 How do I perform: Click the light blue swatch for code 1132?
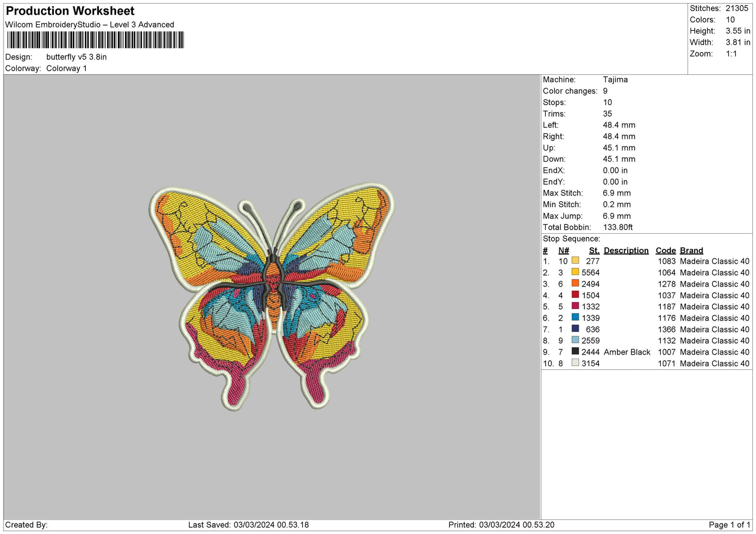[575, 340]
